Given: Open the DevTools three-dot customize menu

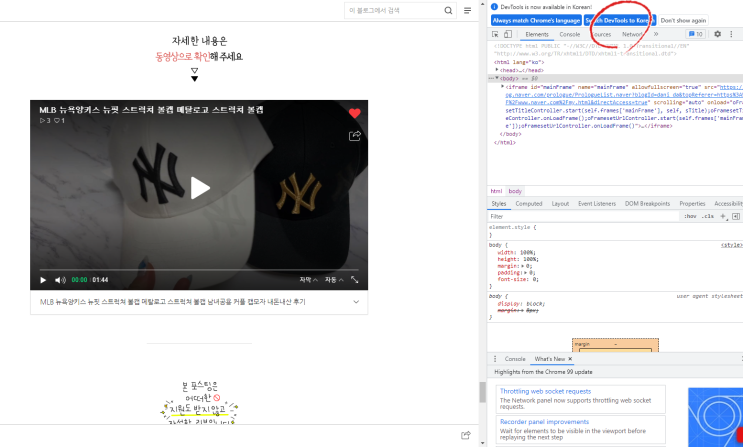Looking at the screenshot, I should tap(731, 34).
